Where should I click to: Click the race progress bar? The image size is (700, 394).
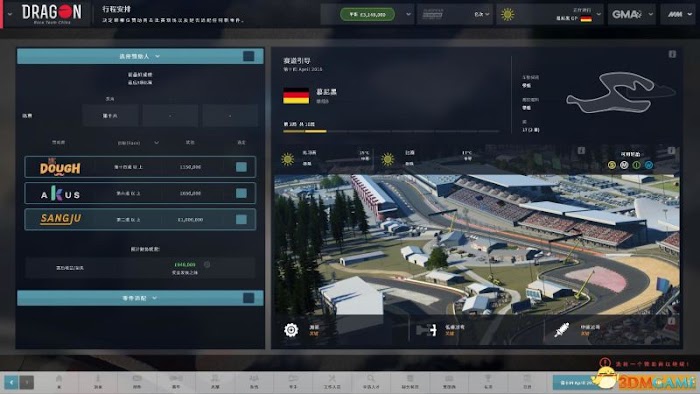(391, 131)
